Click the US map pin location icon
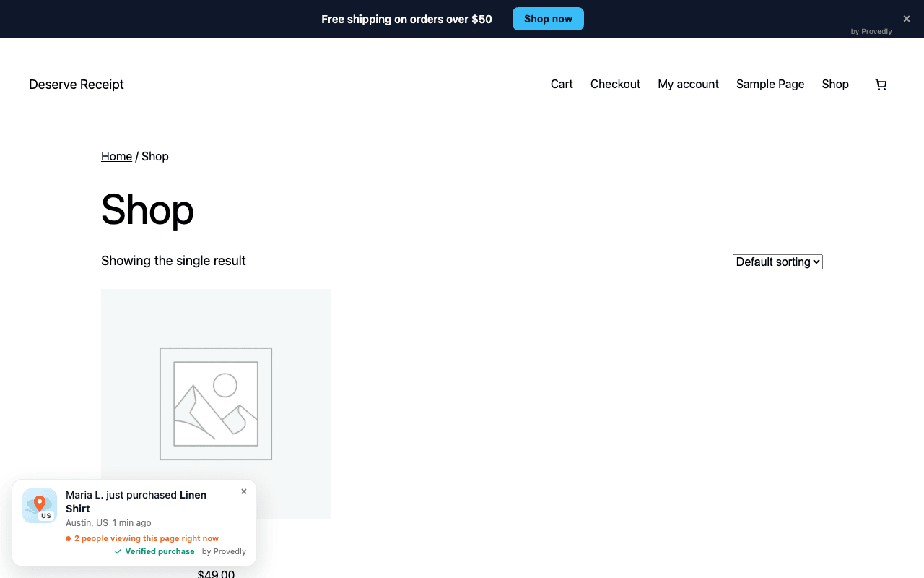 click(x=40, y=506)
